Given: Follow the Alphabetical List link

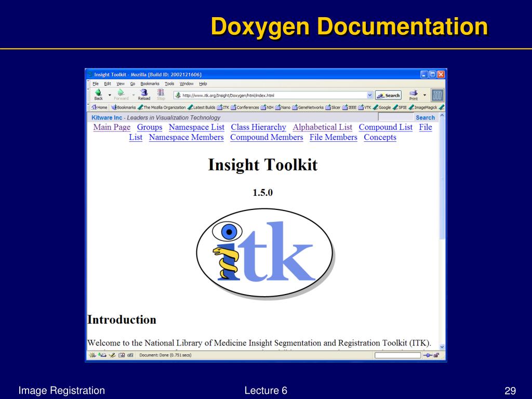Looking at the screenshot, I should pos(322,127).
